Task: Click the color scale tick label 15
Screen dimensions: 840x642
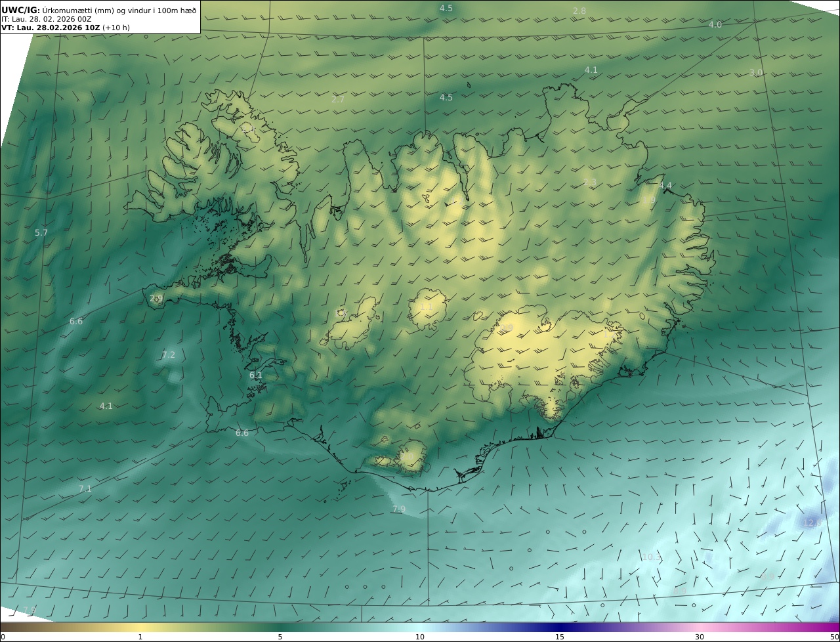Action: [560, 637]
